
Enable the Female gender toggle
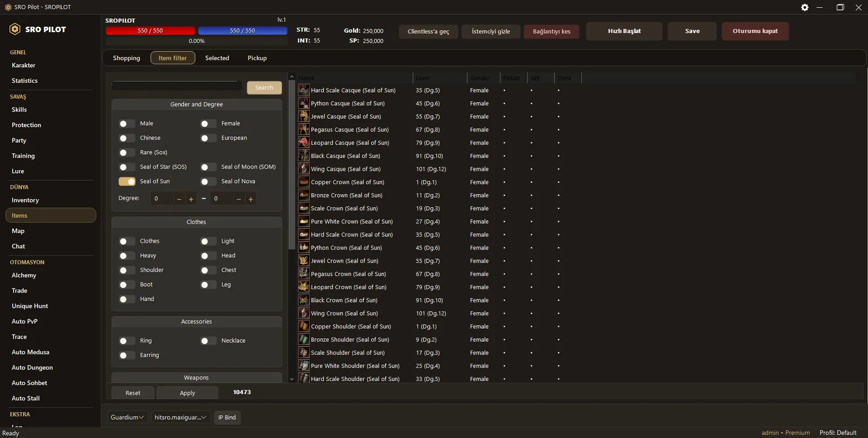[x=208, y=124]
